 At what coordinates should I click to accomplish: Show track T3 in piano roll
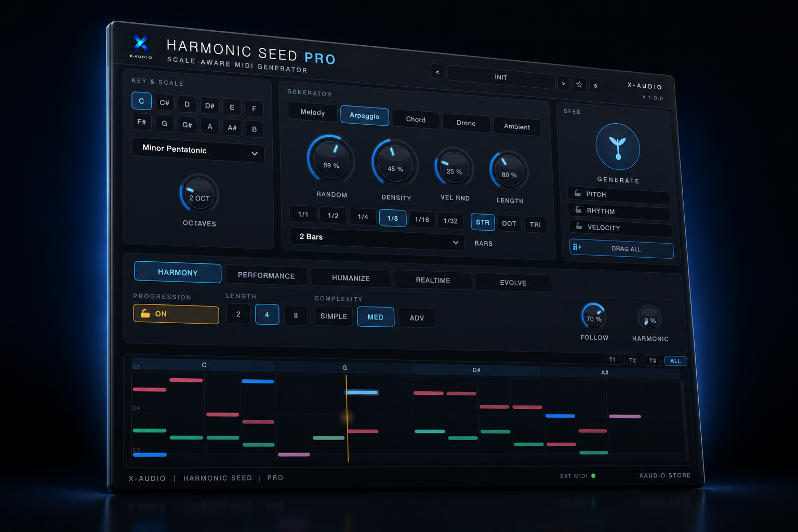tap(653, 361)
